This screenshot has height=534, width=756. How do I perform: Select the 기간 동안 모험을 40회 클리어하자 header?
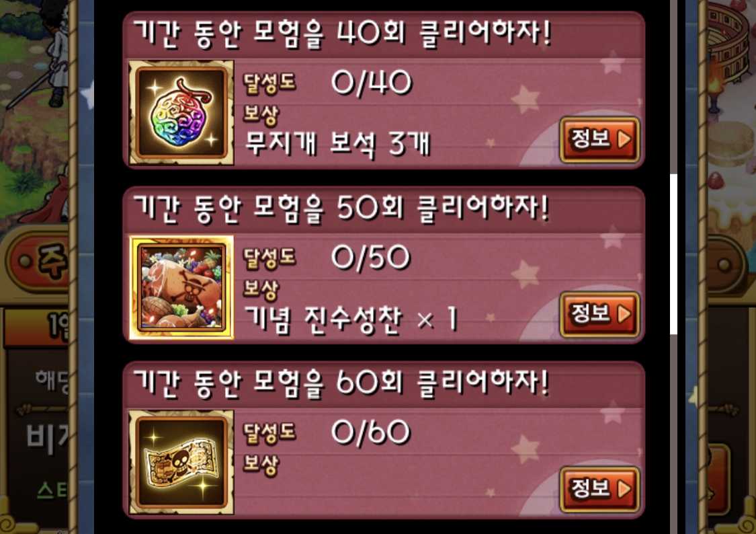341,34
